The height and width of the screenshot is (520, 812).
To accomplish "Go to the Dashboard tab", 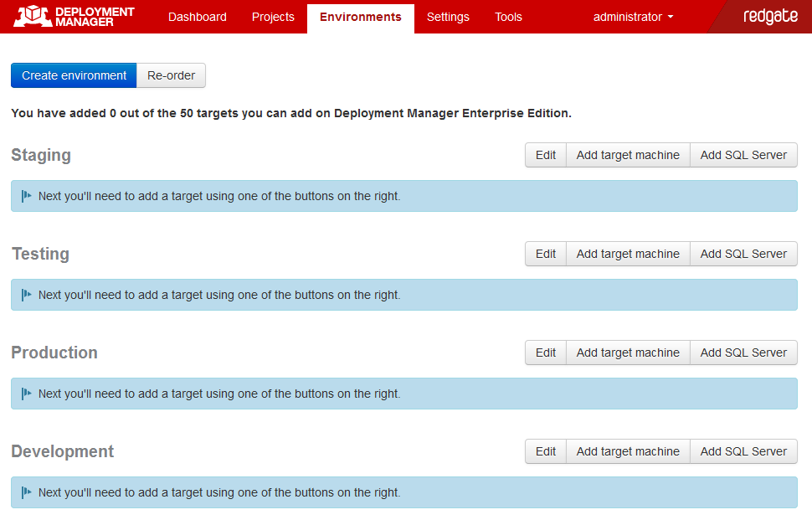I will click(x=198, y=17).
